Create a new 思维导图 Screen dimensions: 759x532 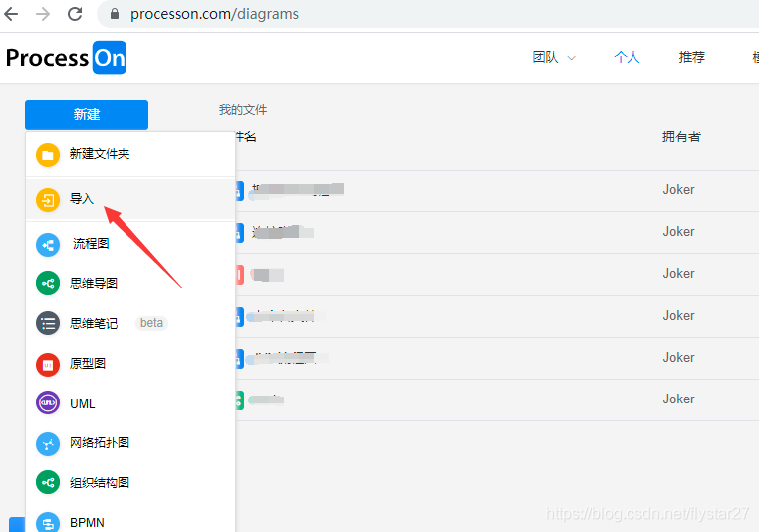tap(94, 283)
